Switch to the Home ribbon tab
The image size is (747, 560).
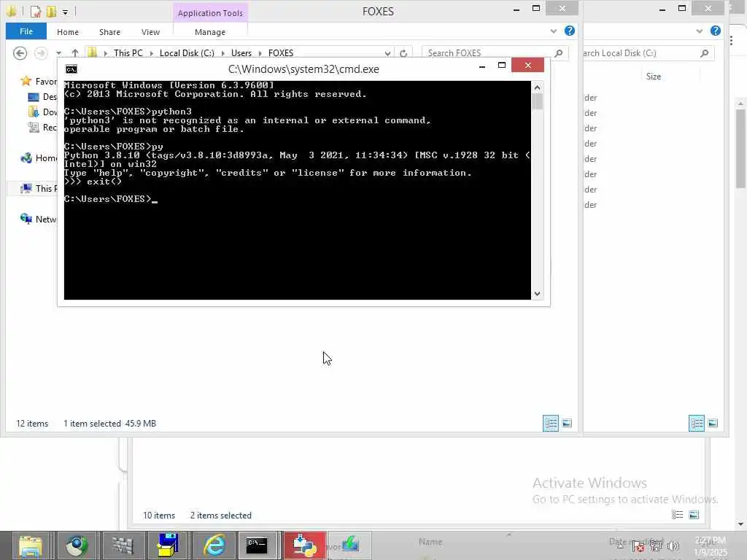(68, 32)
